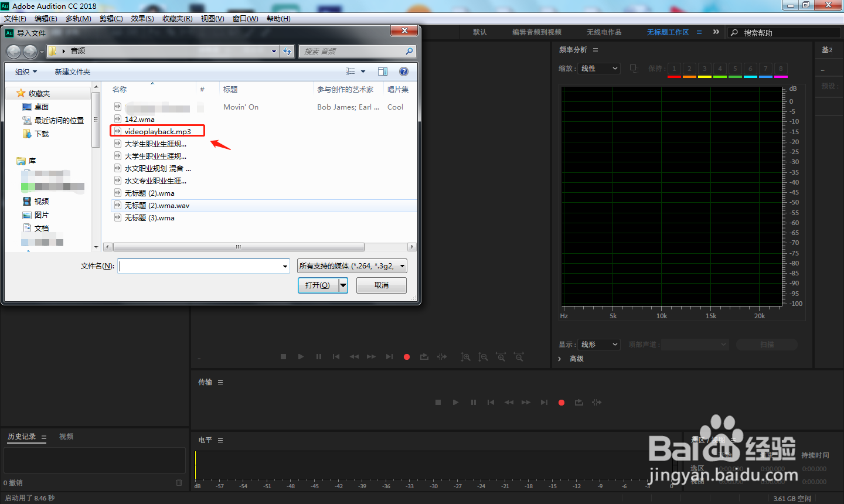The image size is (844, 504).
Task: Click the 取消 button
Action: click(x=382, y=285)
